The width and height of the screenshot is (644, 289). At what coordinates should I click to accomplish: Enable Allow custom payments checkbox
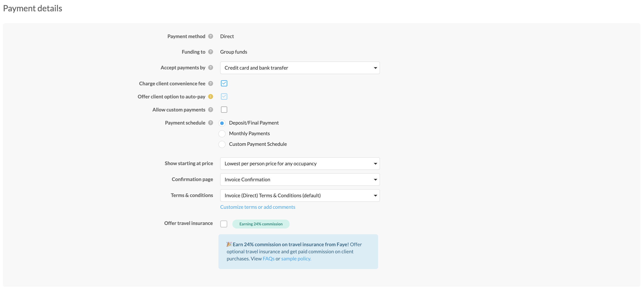click(224, 110)
